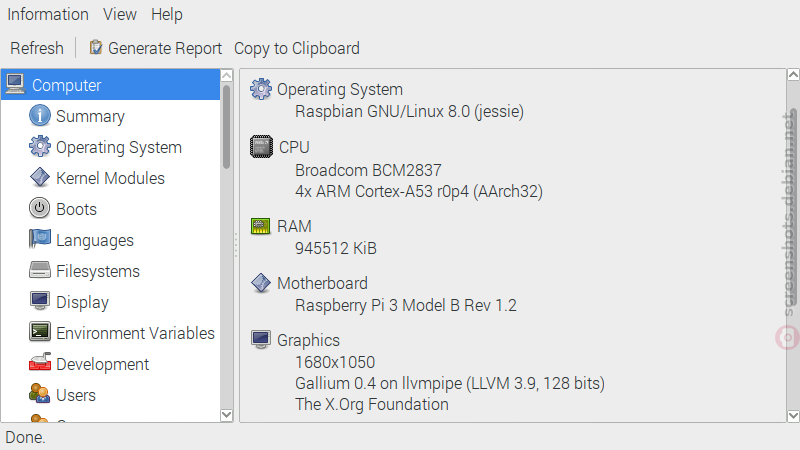Click the Generate Report clipboard icon
The height and width of the screenshot is (450, 800).
point(95,47)
